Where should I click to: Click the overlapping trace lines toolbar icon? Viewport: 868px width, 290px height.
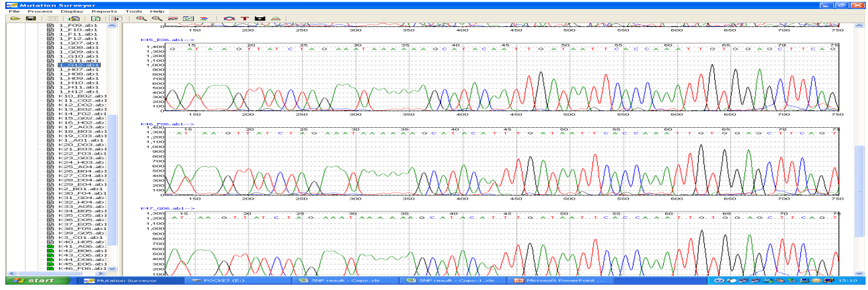coord(173,18)
